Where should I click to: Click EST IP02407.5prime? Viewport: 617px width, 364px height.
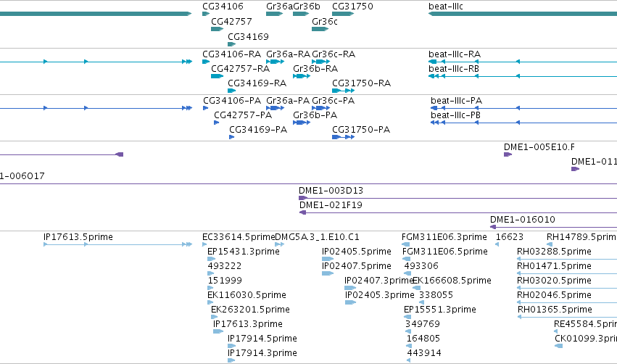[357, 265]
